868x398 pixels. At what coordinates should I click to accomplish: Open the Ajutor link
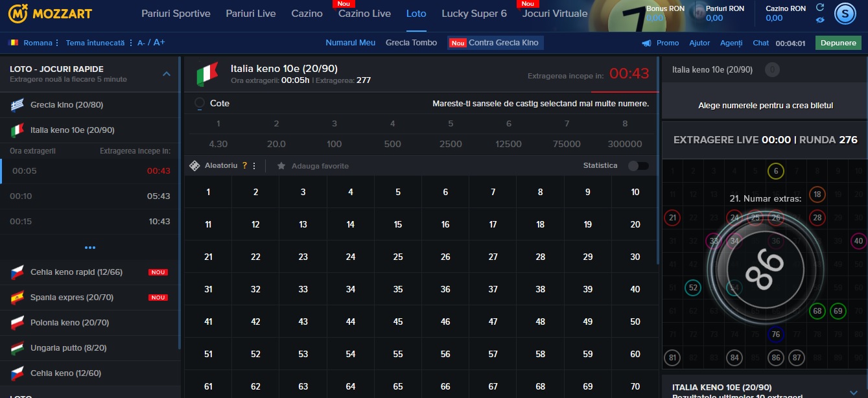coord(699,43)
